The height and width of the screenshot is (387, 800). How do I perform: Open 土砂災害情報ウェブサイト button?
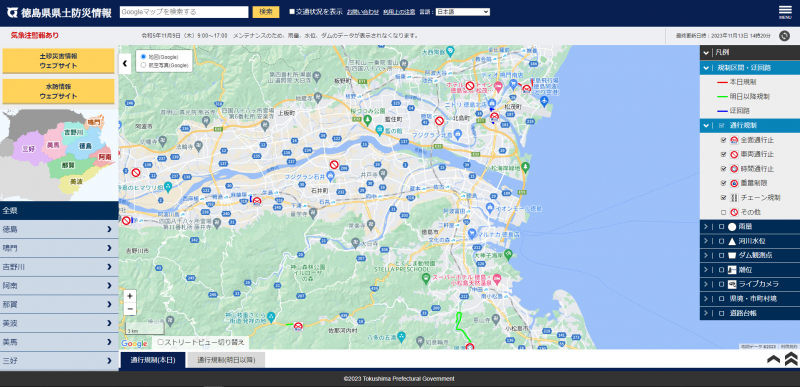(x=58, y=61)
